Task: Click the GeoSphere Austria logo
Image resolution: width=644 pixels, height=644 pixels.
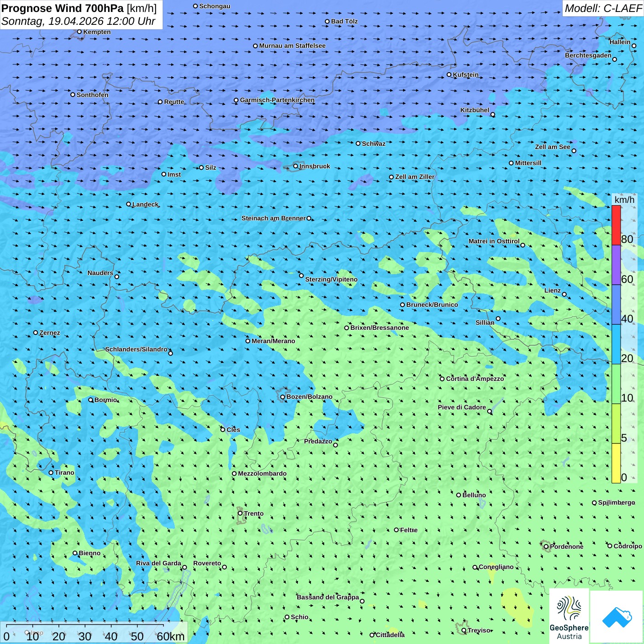Action: [569, 617]
